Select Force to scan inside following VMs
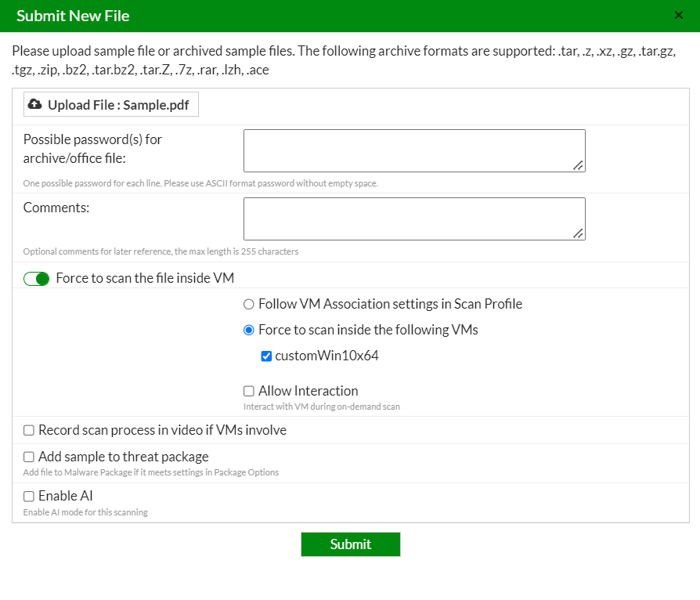Viewport: 700px width, 600px height. click(x=249, y=330)
